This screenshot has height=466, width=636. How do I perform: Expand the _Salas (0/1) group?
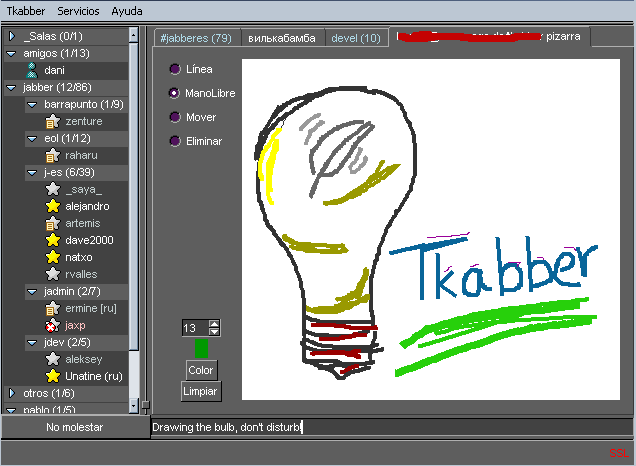tap(12, 36)
